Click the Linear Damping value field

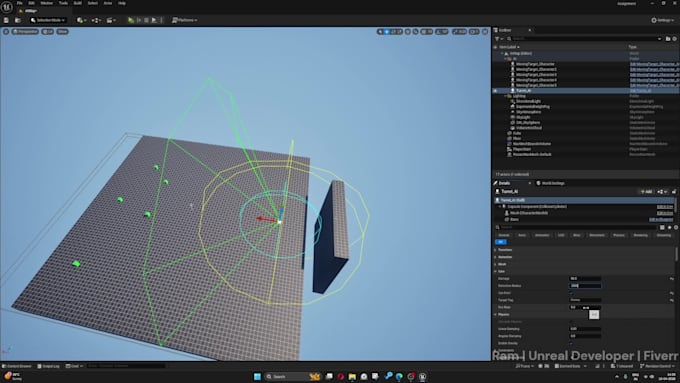coord(585,329)
